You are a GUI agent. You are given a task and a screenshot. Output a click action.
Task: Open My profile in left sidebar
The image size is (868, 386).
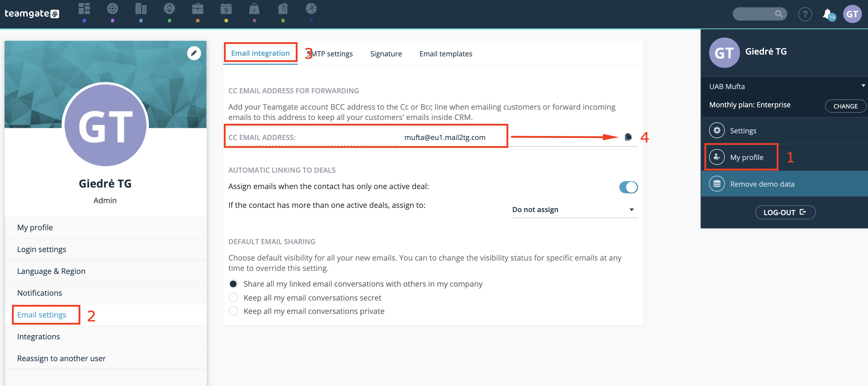(x=106, y=228)
